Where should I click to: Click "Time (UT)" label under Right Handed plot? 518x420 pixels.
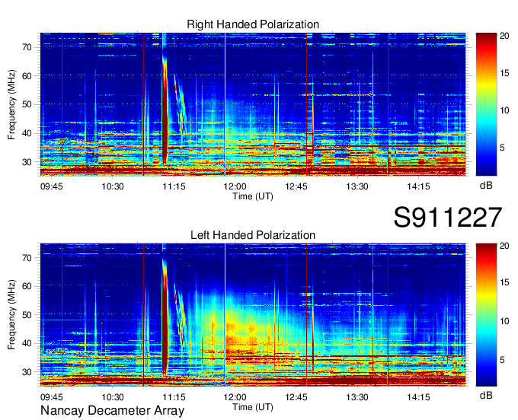click(253, 196)
